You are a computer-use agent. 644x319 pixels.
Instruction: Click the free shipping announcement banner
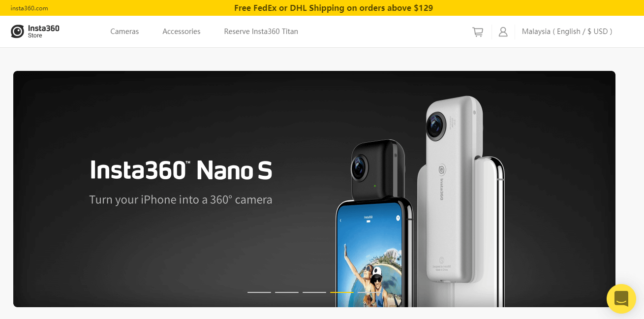click(x=334, y=8)
